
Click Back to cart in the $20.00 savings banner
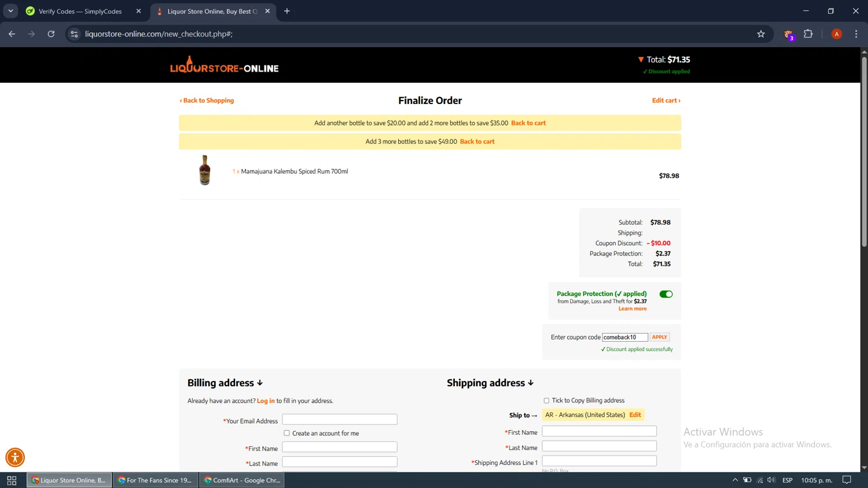(x=528, y=123)
